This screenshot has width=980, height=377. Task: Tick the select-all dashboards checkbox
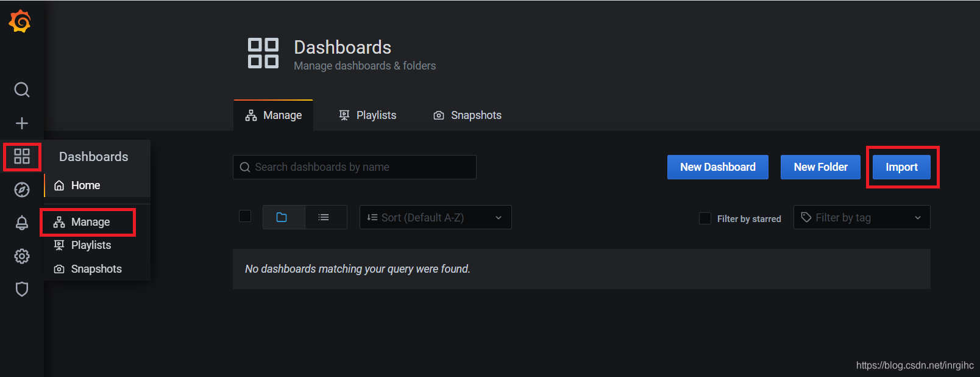click(x=245, y=216)
